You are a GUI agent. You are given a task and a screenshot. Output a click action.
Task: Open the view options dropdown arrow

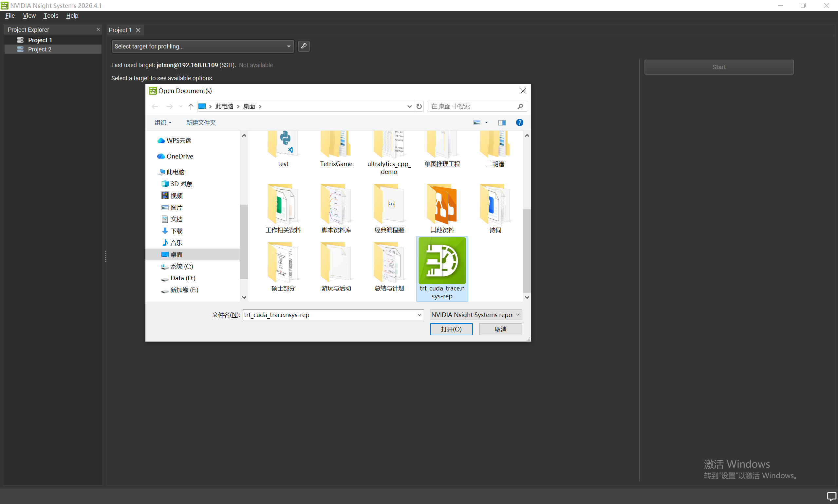tap(486, 122)
